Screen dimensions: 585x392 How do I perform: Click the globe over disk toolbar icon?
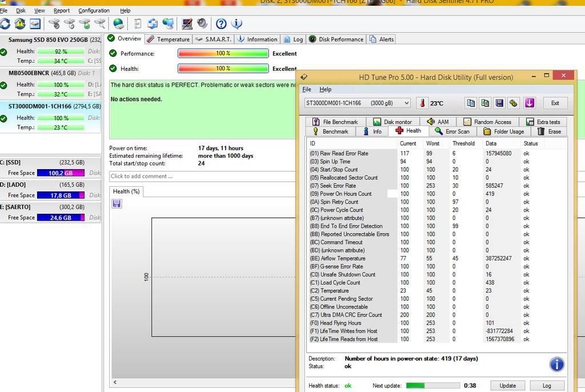[119, 24]
